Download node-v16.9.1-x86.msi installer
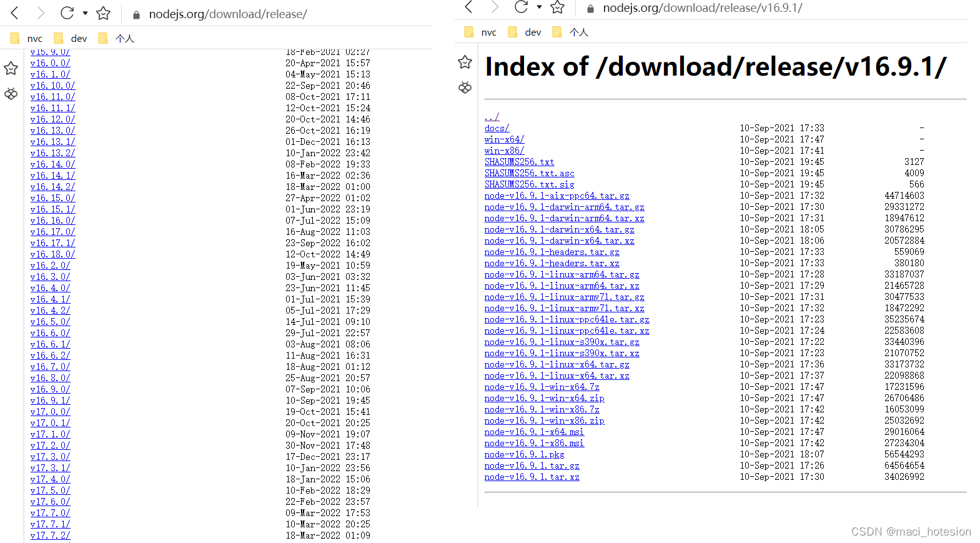 534,443
